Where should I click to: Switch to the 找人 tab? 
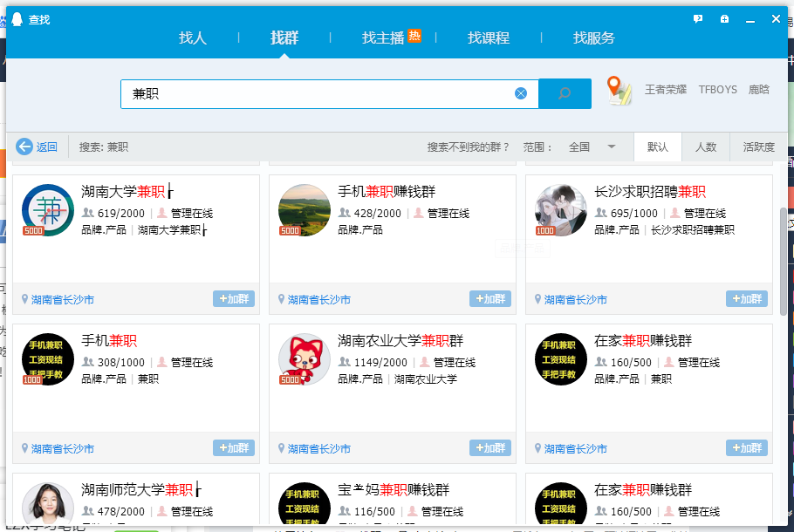pyautogui.click(x=193, y=38)
